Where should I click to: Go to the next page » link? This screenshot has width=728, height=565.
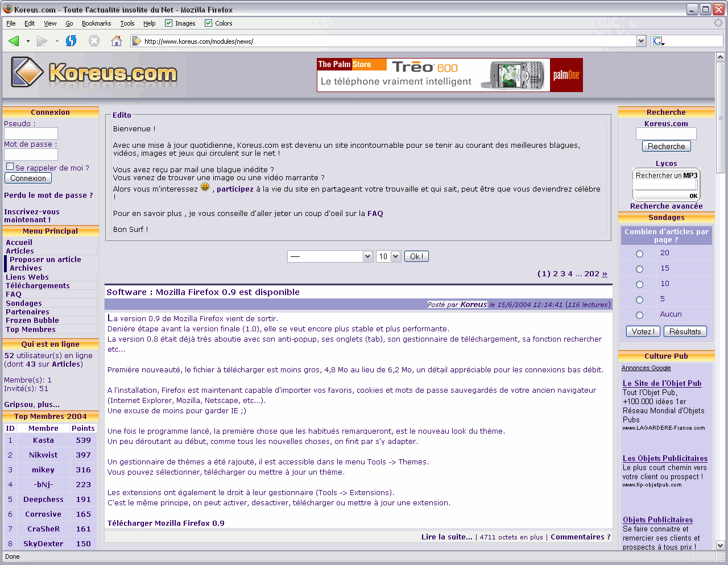tap(605, 273)
